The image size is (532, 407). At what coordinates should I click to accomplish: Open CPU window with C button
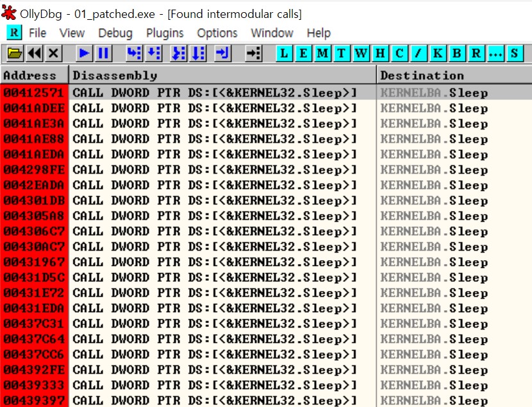[399, 54]
